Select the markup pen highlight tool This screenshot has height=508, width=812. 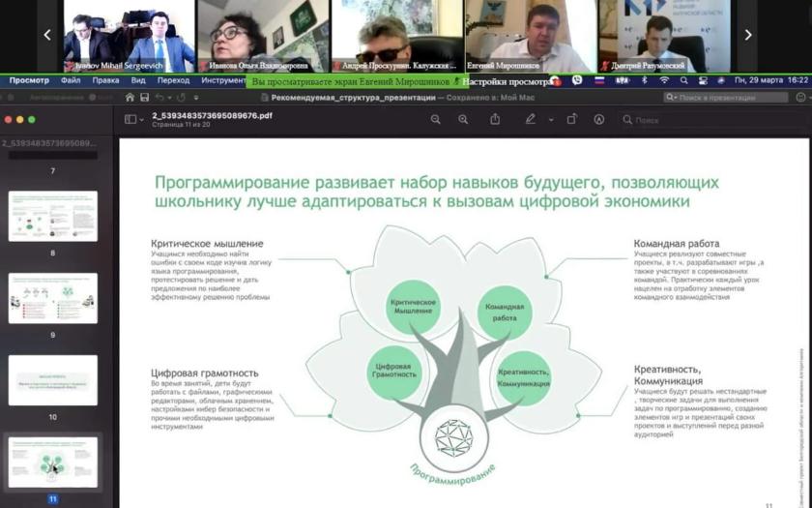click(530, 119)
